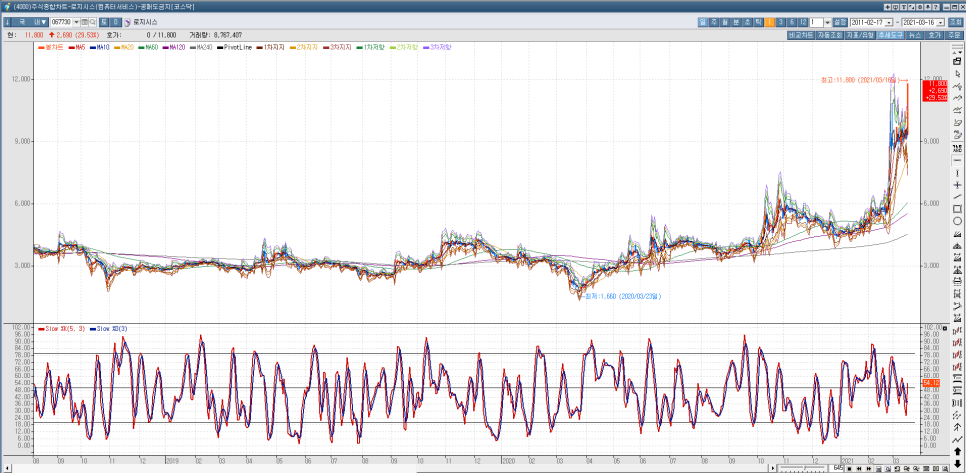The image size is (966, 473).
Task: Open the 지표/유형 tab
Action: pos(860,35)
